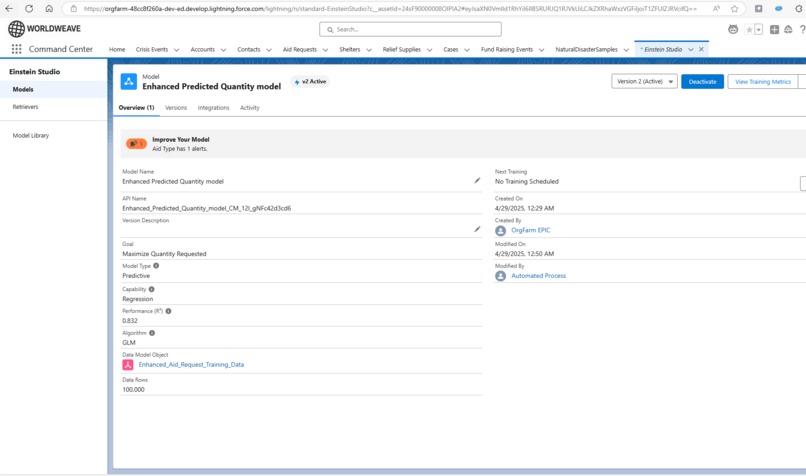Open the App Launcher grid icon

point(16,49)
